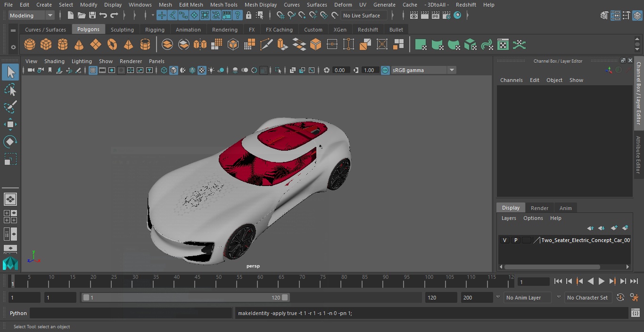This screenshot has width=644, height=332.
Task: Click the Open Scene folder icon
Action: click(x=82, y=16)
